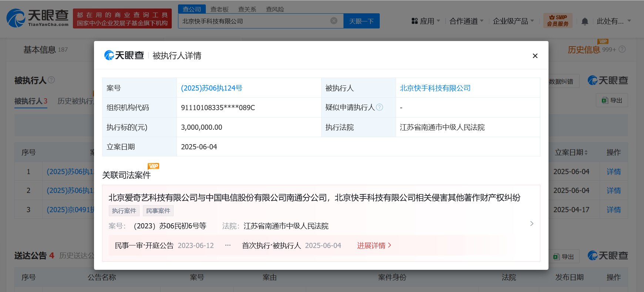
Task: Click the 民事案件 tag
Action: (158, 211)
